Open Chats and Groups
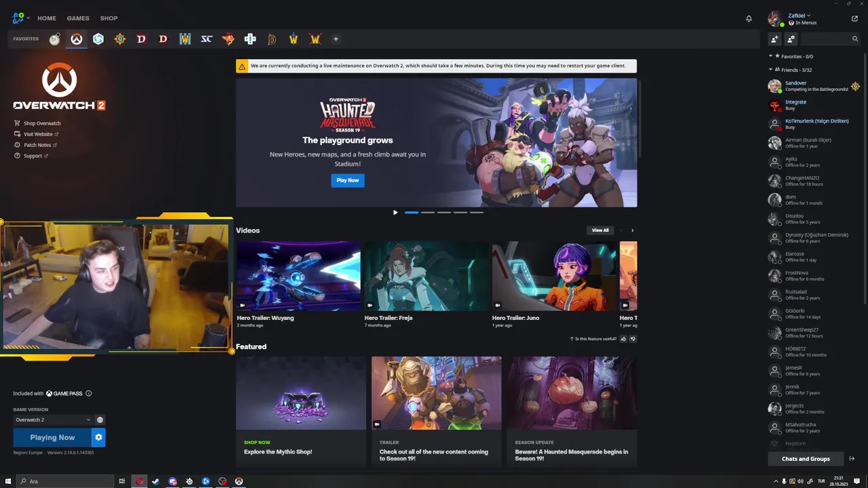The width and height of the screenshot is (868, 488). point(806,459)
